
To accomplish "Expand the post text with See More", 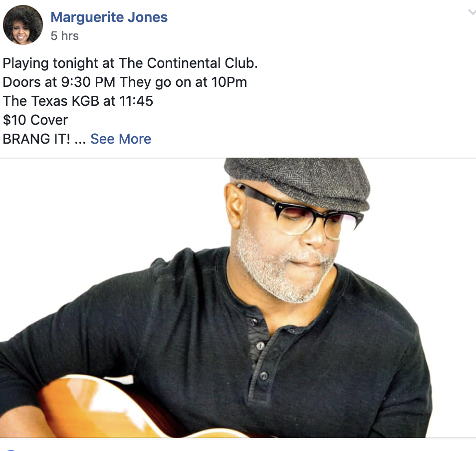I will (x=121, y=139).
